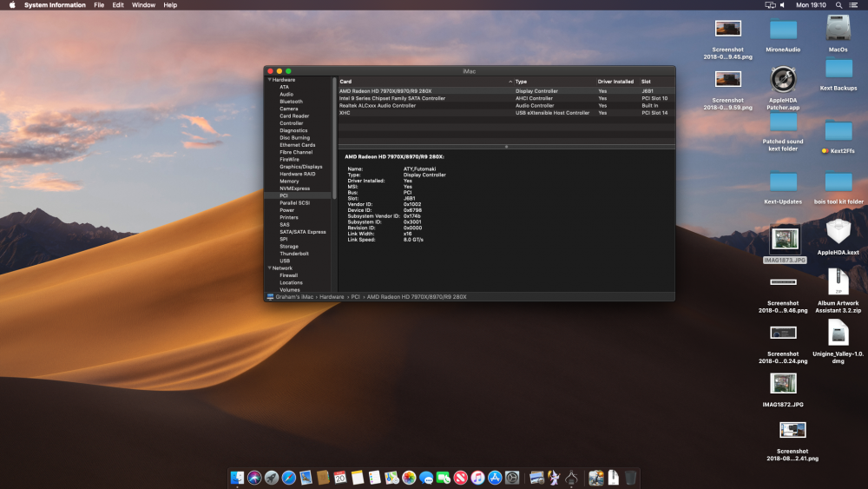
Task: Open the Edit menu
Action: click(x=118, y=5)
